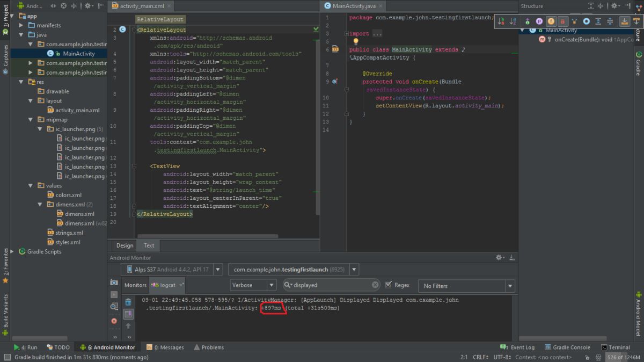Toggle Show Inherited icon in Structure toolbar
The width and height of the screenshot is (644, 362).
coord(574,21)
